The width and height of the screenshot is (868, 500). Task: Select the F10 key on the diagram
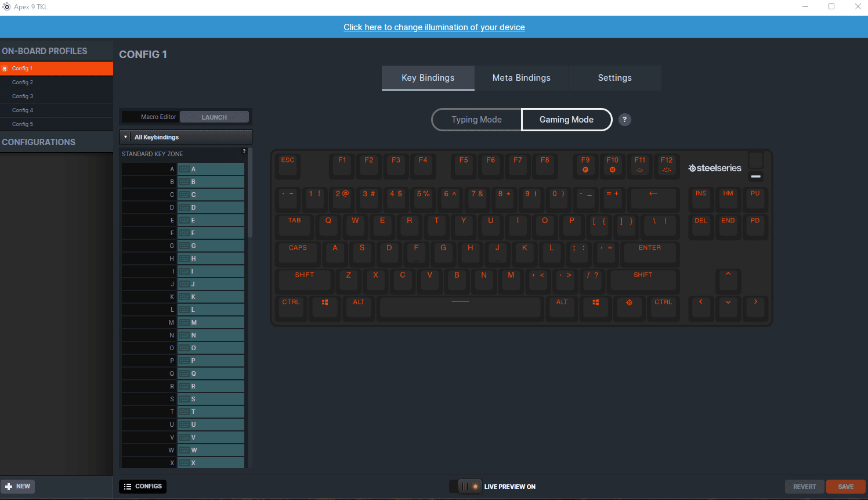point(613,166)
